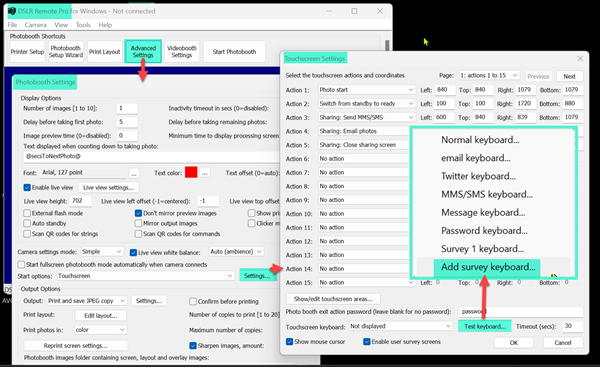Open Videobooth Settings shortcut
Viewport: 600px width, 367px height.
pyautogui.click(x=182, y=52)
